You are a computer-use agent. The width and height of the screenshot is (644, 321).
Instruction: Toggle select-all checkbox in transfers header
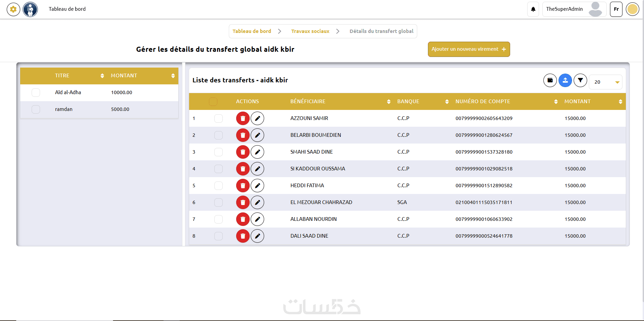(213, 102)
